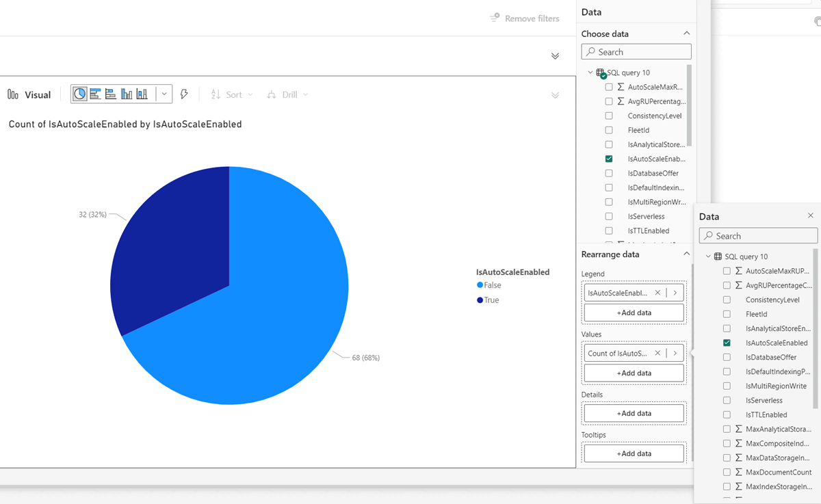Viewport: 821px width, 504px height.
Task: Collapse the Choose data section
Action: (x=688, y=33)
